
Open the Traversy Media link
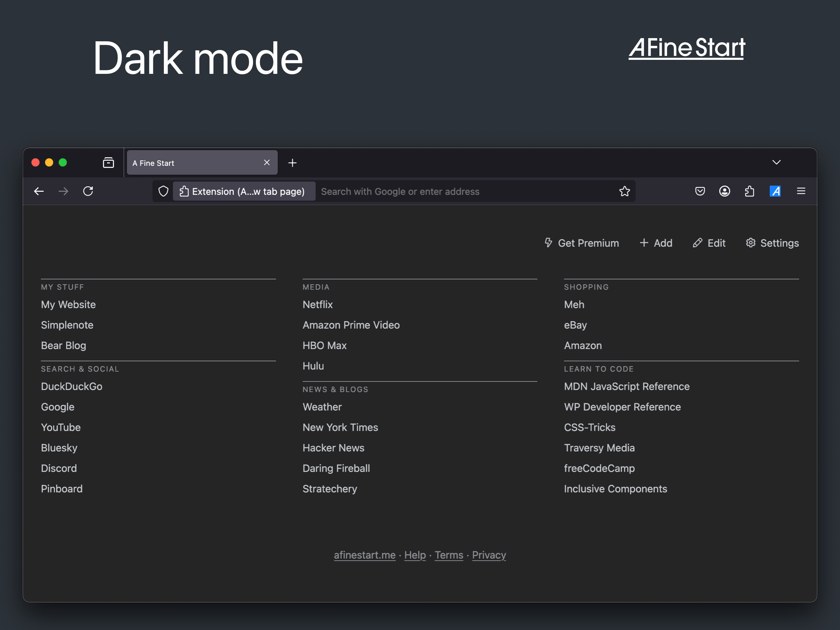[599, 448]
